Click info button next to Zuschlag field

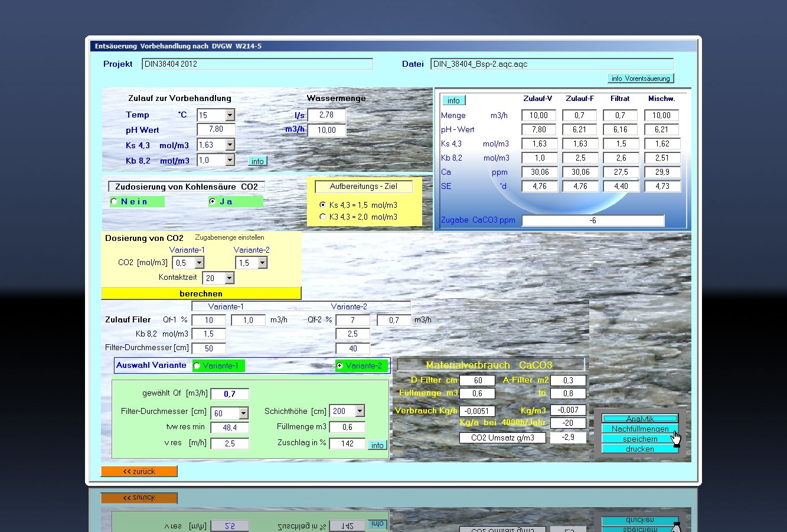377,445
